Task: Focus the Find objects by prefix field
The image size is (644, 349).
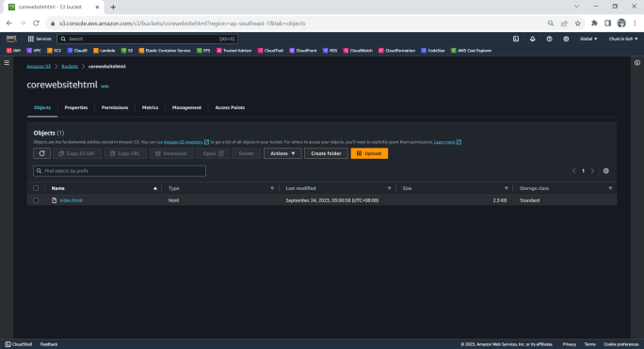Action: (x=120, y=171)
